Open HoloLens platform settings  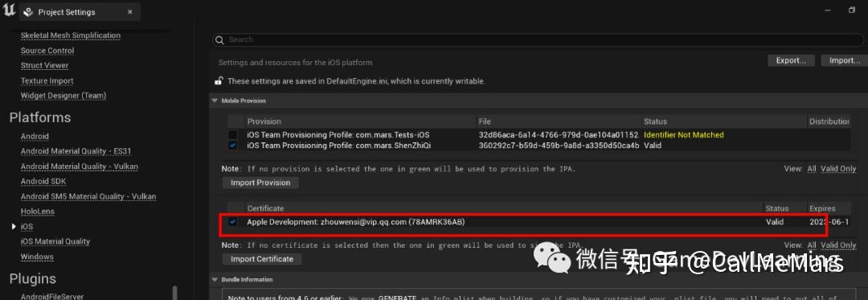click(x=37, y=212)
